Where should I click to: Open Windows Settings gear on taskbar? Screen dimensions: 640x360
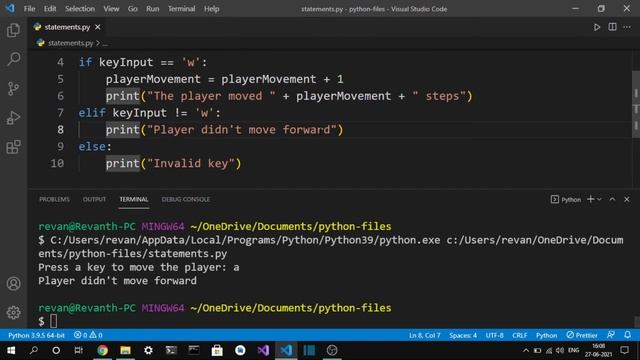tap(148, 350)
